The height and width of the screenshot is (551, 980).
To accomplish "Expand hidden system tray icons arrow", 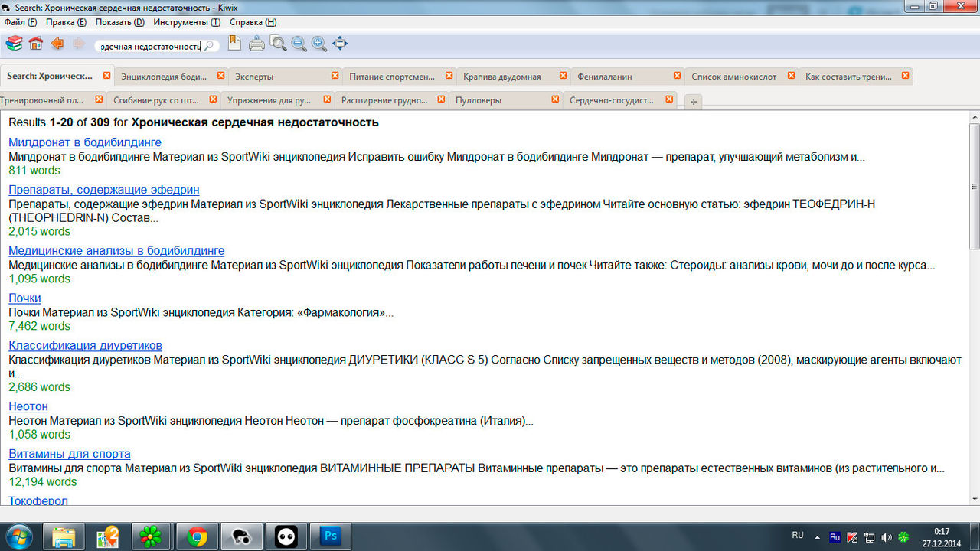I will [x=817, y=536].
